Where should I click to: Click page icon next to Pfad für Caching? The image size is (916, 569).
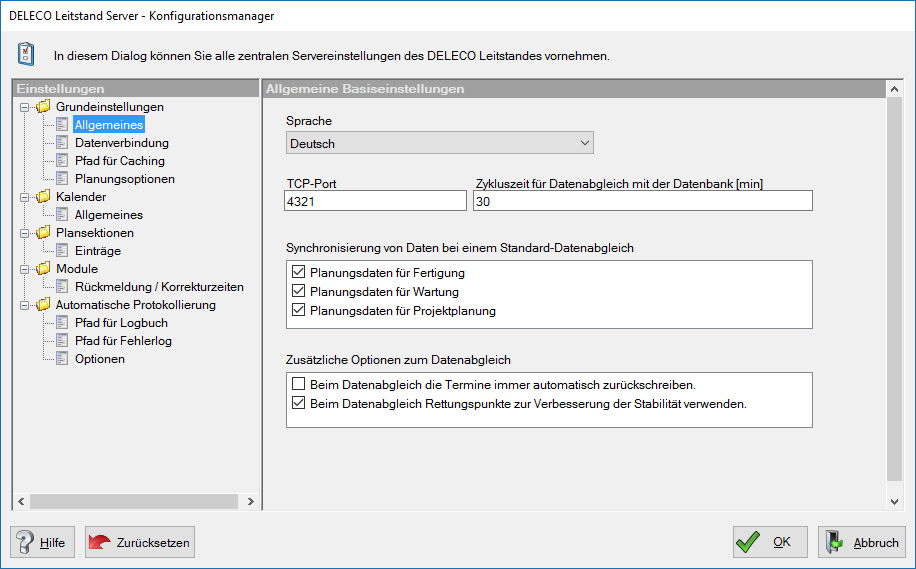[62, 161]
